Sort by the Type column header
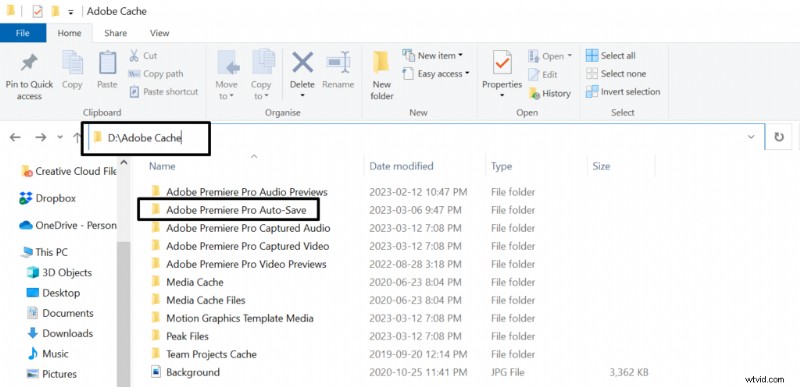This screenshot has height=387, width=800. [501, 166]
